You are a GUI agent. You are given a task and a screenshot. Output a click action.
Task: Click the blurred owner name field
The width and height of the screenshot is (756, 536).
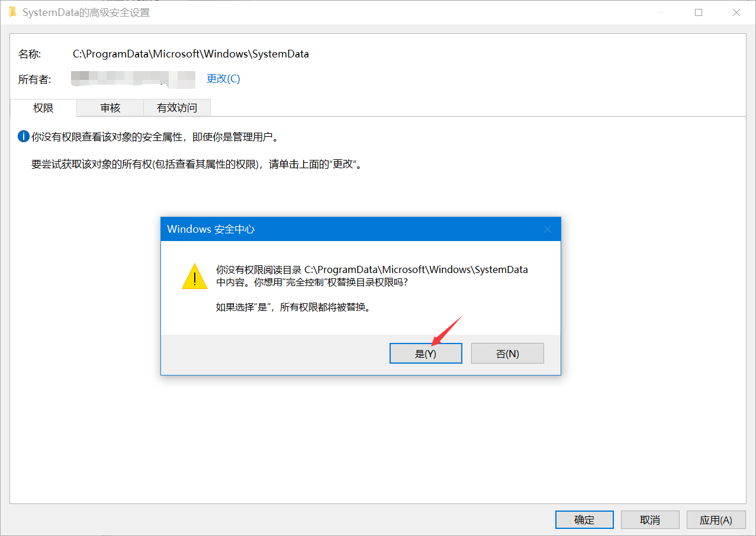pyautogui.click(x=133, y=78)
